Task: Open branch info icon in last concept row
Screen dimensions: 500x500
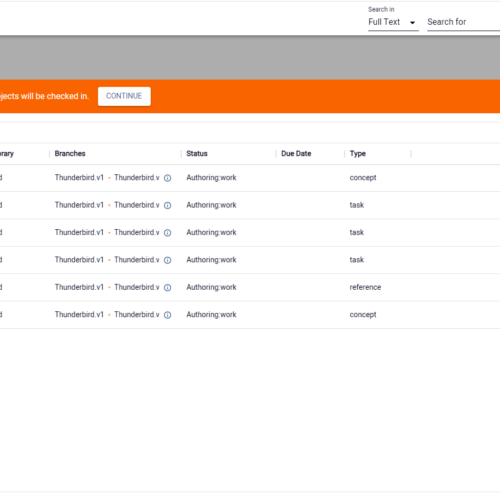Action: click(168, 315)
